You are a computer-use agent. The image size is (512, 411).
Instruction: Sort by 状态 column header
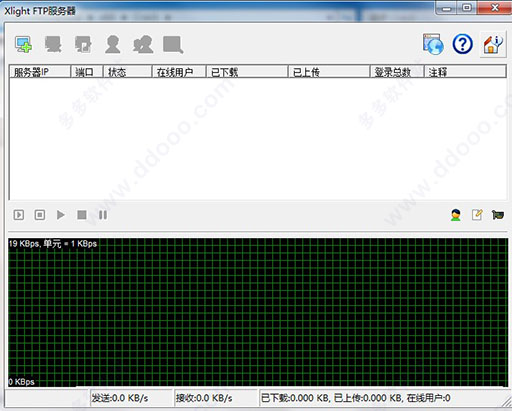click(x=128, y=72)
